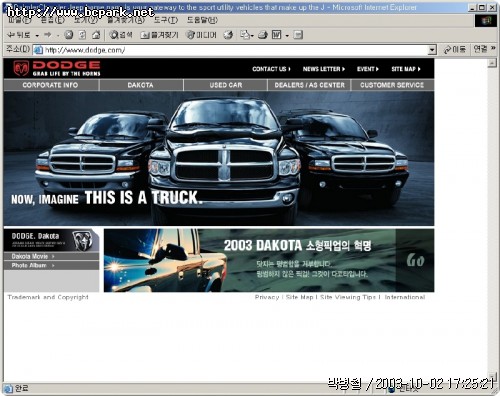The height and width of the screenshot is (396, 500).
Task: Click the Back arrow toolbar button
Action: [x=19, y=35]
